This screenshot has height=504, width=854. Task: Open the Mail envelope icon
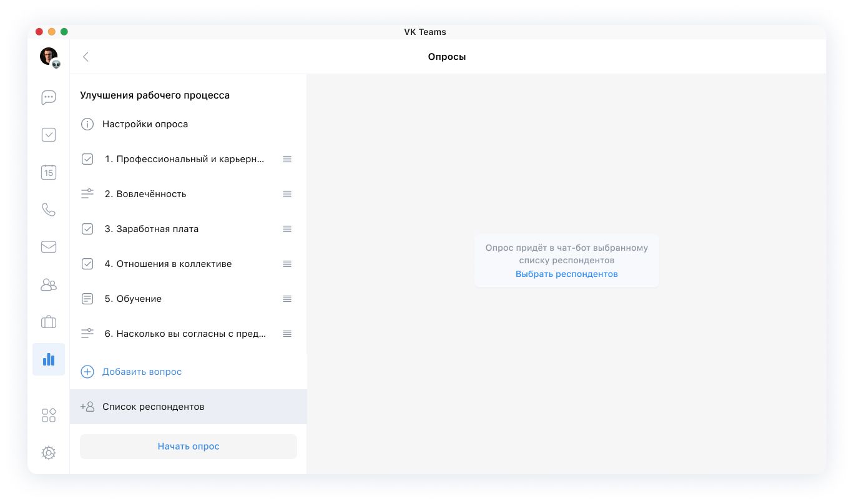click(49, 247)
